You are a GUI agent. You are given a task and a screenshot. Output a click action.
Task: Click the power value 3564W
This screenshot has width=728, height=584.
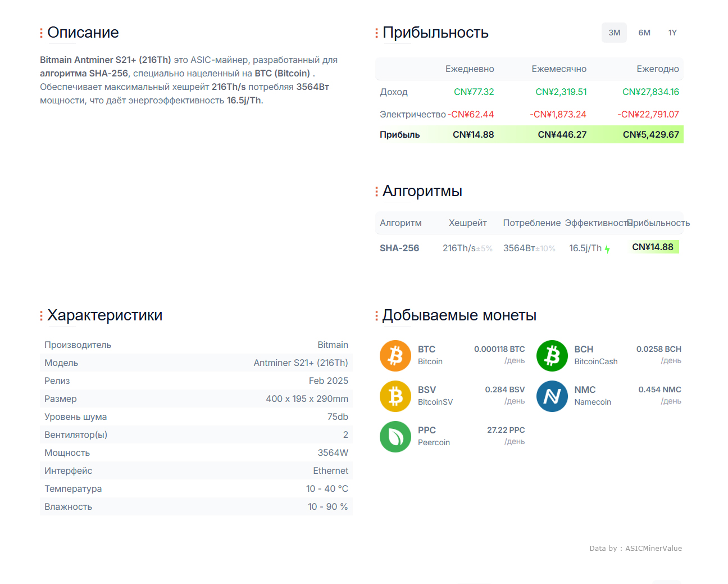[333, 452]
